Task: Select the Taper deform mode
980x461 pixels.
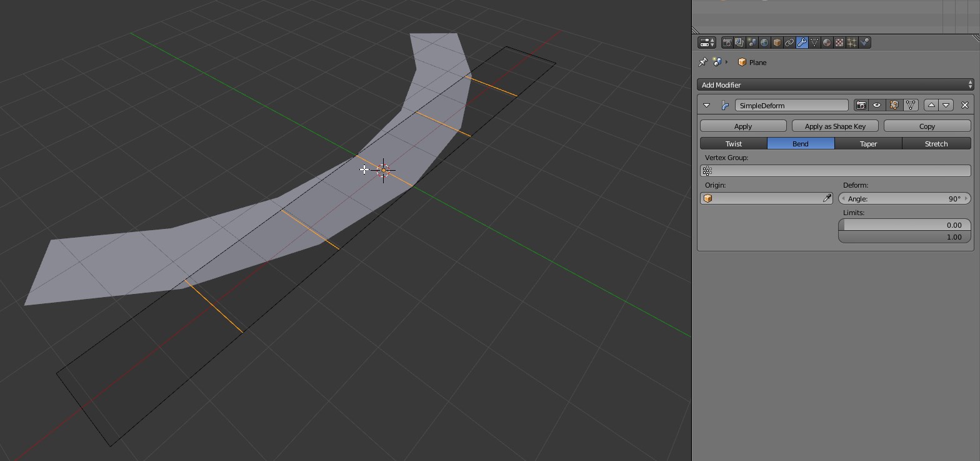Action: (x=868, y=143)
